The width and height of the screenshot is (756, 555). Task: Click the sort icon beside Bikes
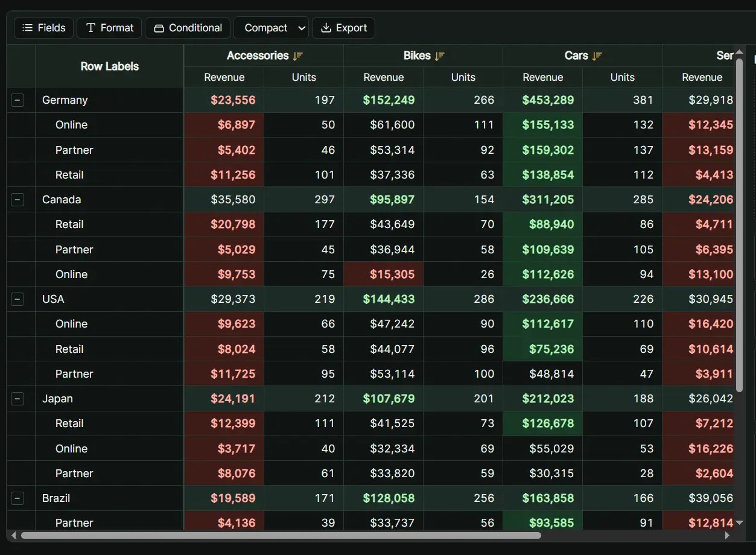click(x=439, y=56)
